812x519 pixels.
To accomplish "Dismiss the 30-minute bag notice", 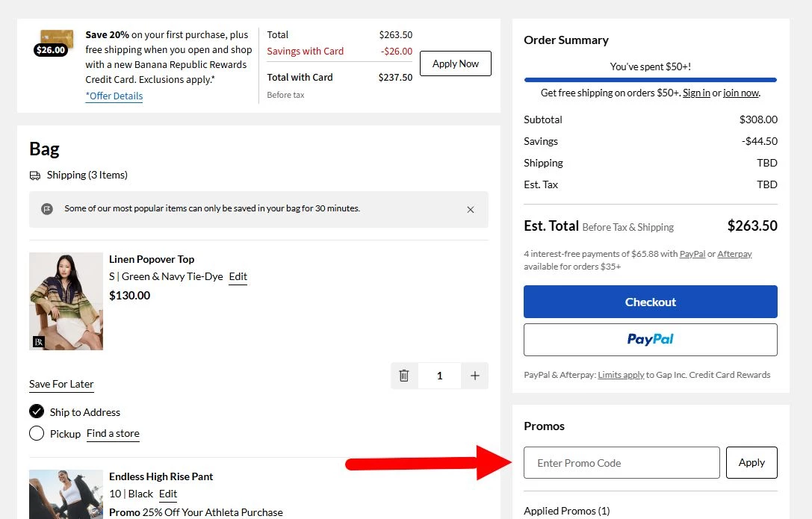I will click(x=471, y=210).
